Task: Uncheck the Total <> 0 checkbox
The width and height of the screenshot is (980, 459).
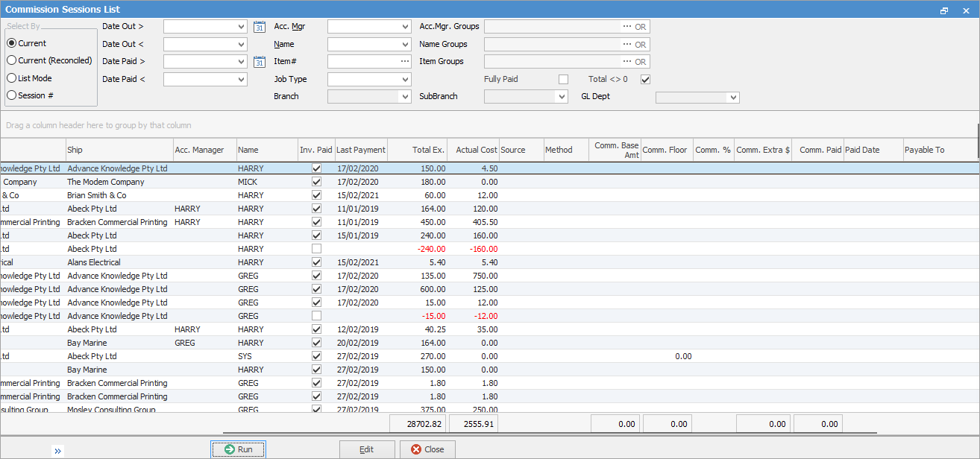Action: 646,79
